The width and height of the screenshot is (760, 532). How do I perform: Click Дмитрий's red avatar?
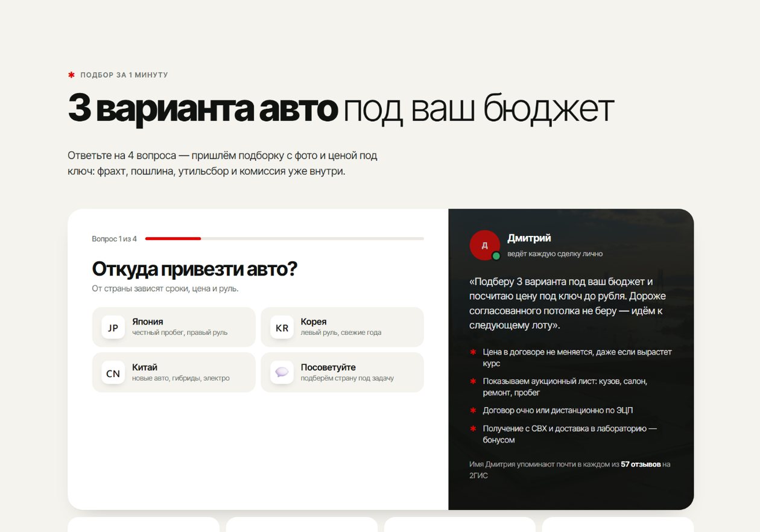(x=484, y=245)
